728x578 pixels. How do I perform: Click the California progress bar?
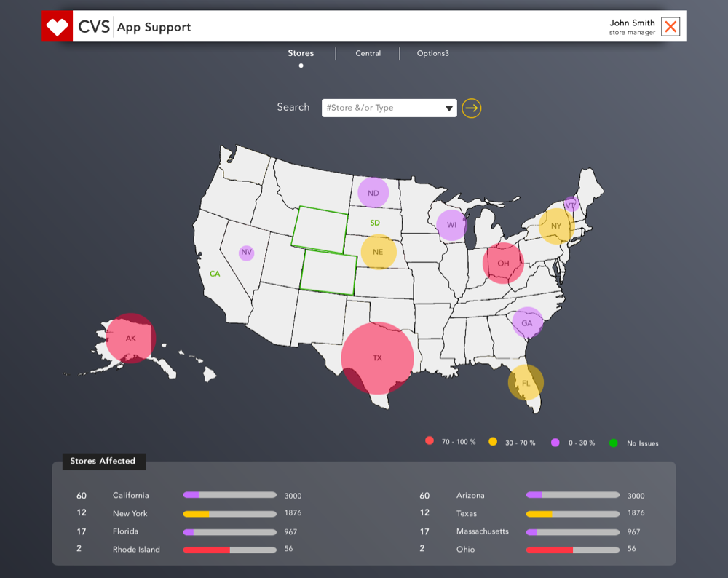229,495
